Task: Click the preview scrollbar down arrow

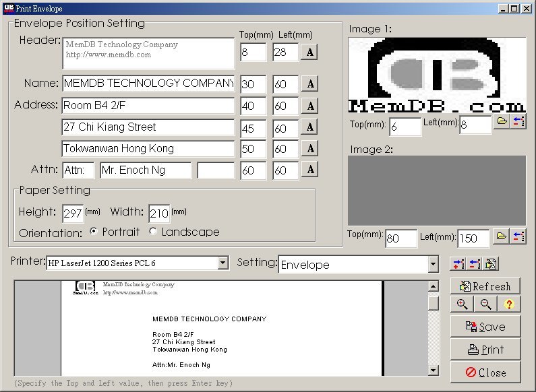Action: (434, 370)
